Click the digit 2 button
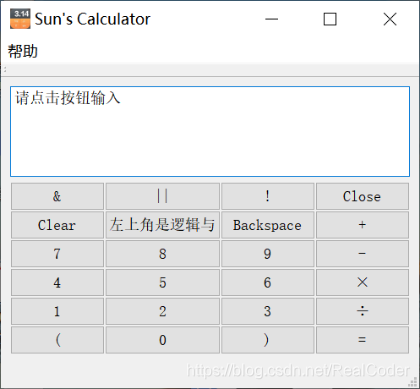The height and width of the screenshot is (389, 420). [163, 311]
